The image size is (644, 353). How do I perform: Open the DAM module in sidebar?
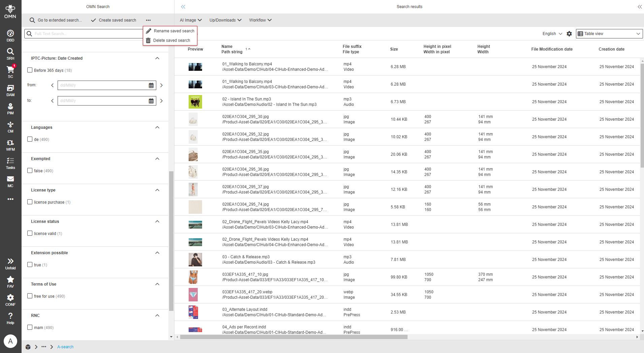[10, 90]
